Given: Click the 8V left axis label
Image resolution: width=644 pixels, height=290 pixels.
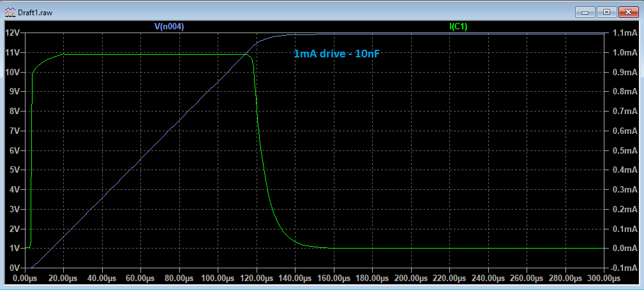Looking at the screenshot, I should coord(15,111).
